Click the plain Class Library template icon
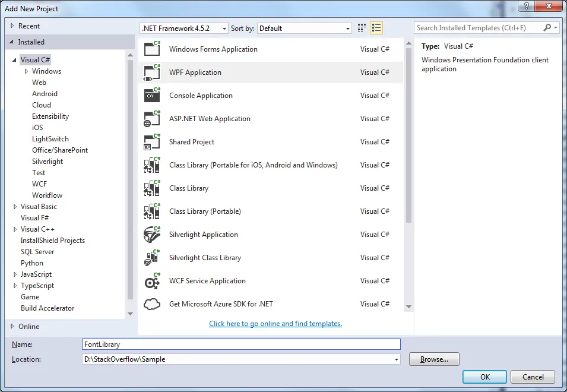Image resolution: width=567 pixels, height=392 pixels. click(152, 188)
